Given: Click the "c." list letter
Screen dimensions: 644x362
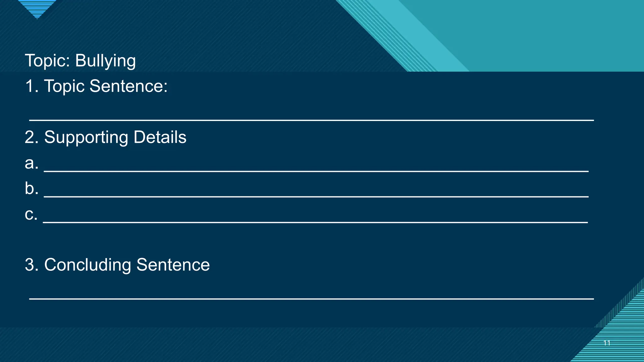Looking at the screenshot, I should [x=31, y=214].
